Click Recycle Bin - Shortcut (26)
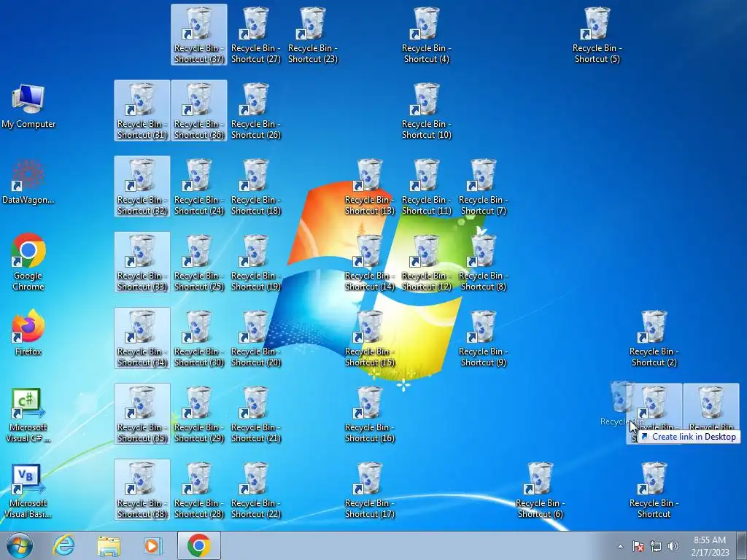The width and height of the screenshot is (747, 560). [x=256, y=111]
